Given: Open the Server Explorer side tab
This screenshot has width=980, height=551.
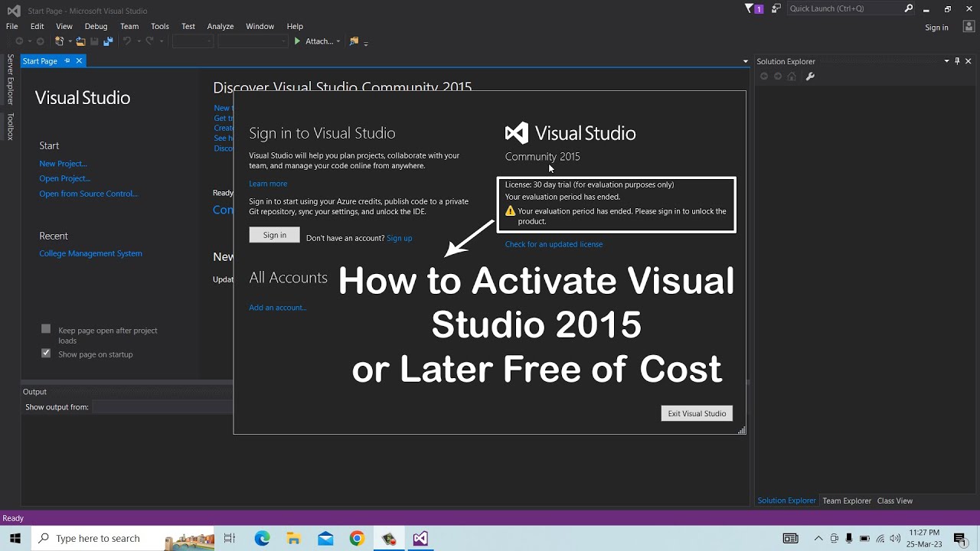Looking at the screenshot, I should 10,79.
